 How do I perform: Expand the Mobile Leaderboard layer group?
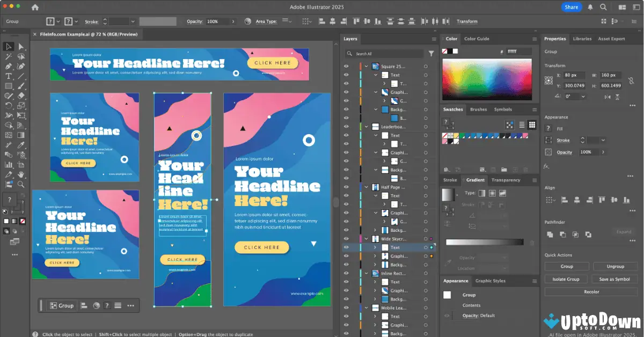tap(366, 307)
